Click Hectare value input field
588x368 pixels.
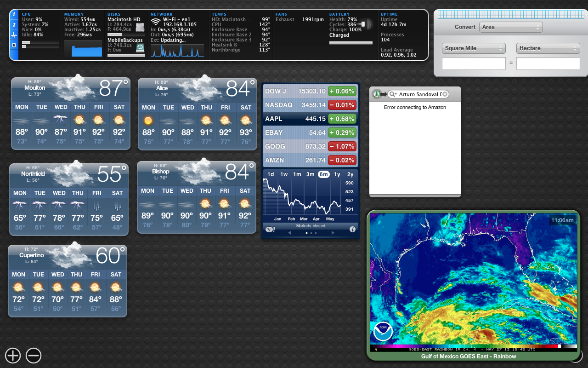[x=548, y=64]
